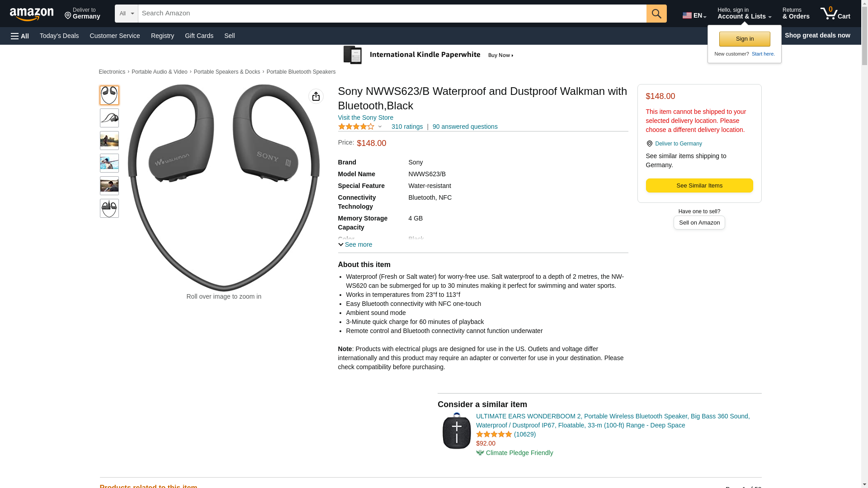Click the WONDERBOOM 2 speaker product image
The height and width of the screenshot is (488, 868).
click(456, 431)
